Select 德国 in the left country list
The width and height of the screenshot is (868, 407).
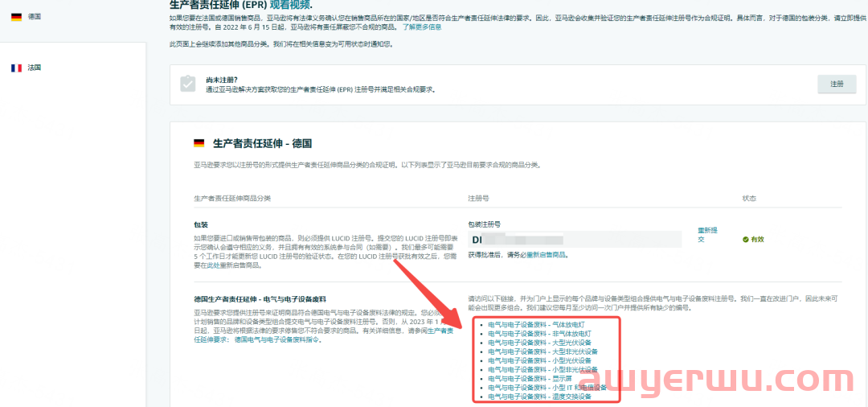click(x=35, y=17)
